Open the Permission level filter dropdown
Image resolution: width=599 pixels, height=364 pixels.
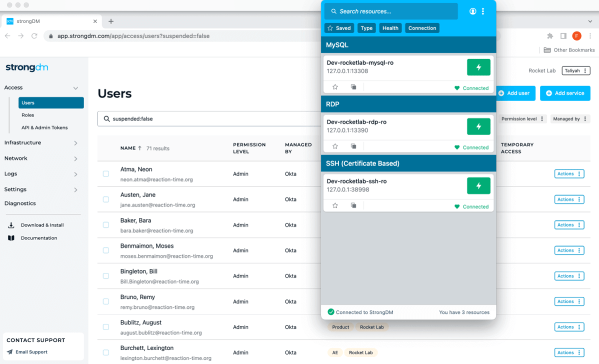[x=522, y=118]
